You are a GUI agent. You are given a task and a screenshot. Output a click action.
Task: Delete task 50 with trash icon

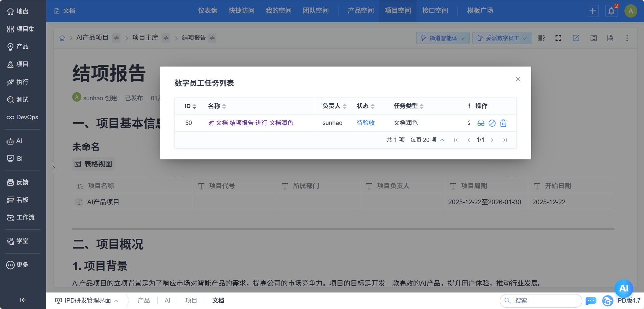pos(503,123)
